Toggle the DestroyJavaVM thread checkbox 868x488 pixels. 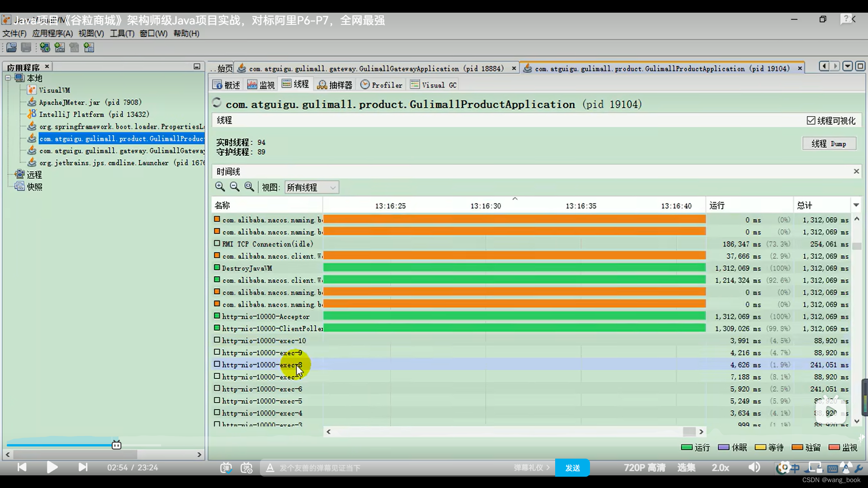(x=217, y=267)
